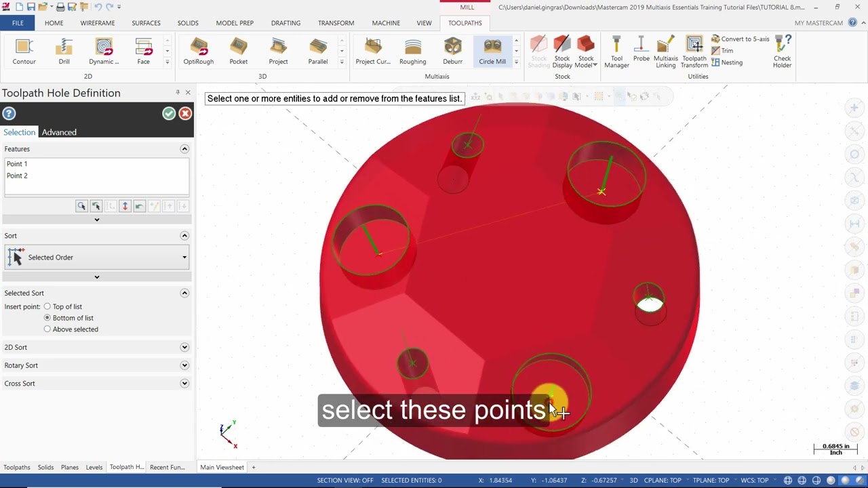The image size is (868, 488).
Task: Expand the 2D Sort section
Action: point(184,347)
